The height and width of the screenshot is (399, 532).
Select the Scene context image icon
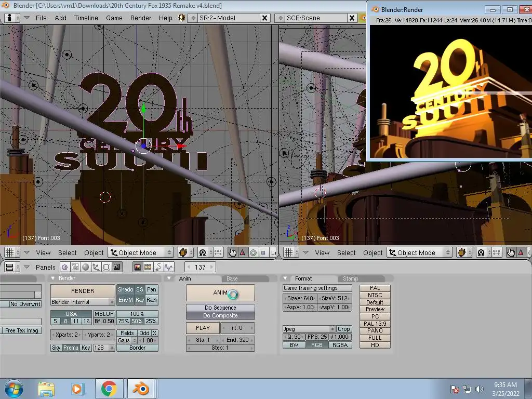pos(117,267)
